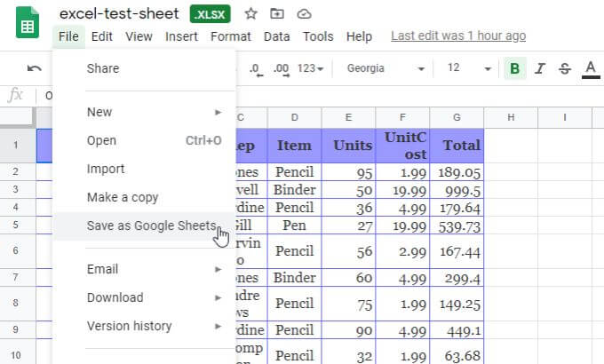Click the undo arrow in toolbar
604x364 pixels.
pyautogui.click(x=35, y=68)
